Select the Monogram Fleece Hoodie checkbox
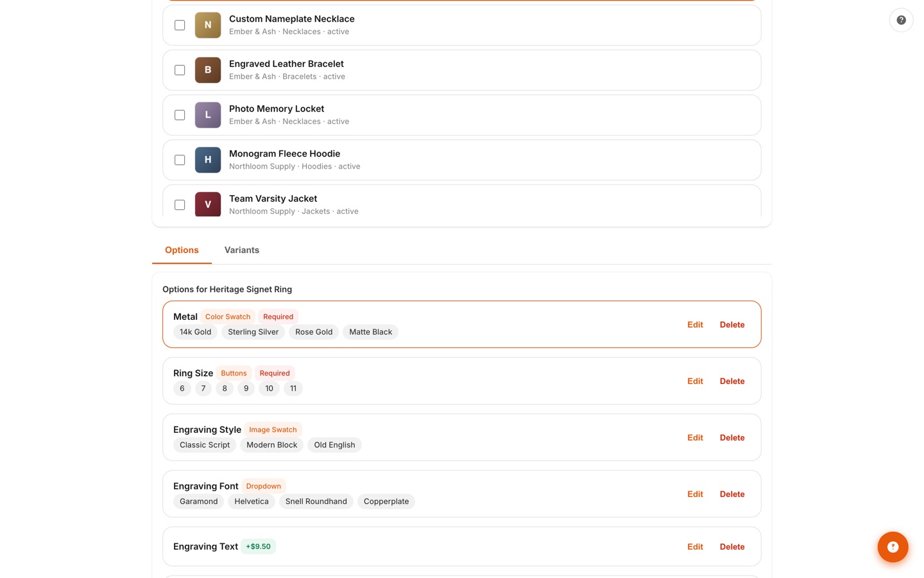The width and height of the screenshot is (924, 578). click(x=180, y=160)
